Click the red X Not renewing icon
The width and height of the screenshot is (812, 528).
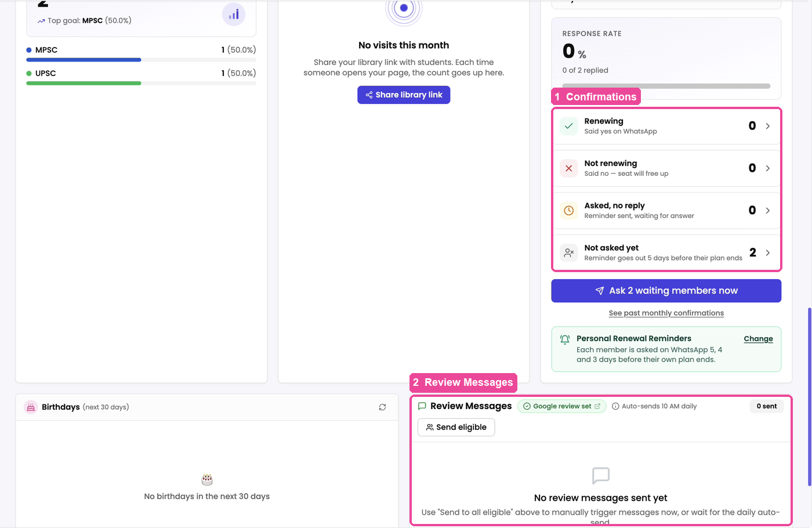(568, 168)
